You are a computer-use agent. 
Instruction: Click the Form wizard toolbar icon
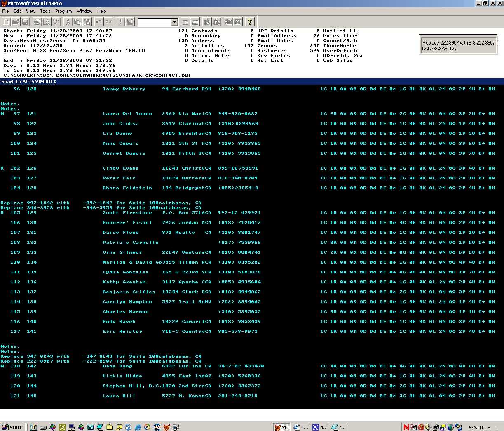207,22
